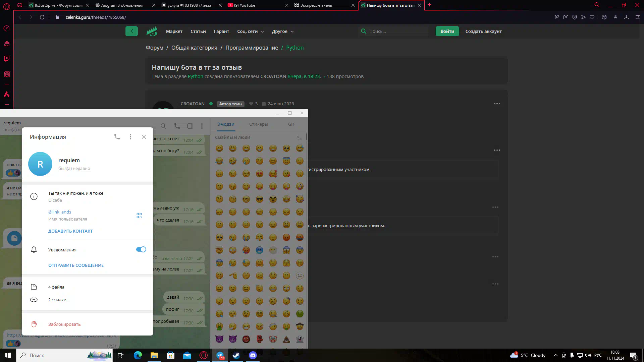Click the search icon in the Telegram chat header

pos(163,126)
